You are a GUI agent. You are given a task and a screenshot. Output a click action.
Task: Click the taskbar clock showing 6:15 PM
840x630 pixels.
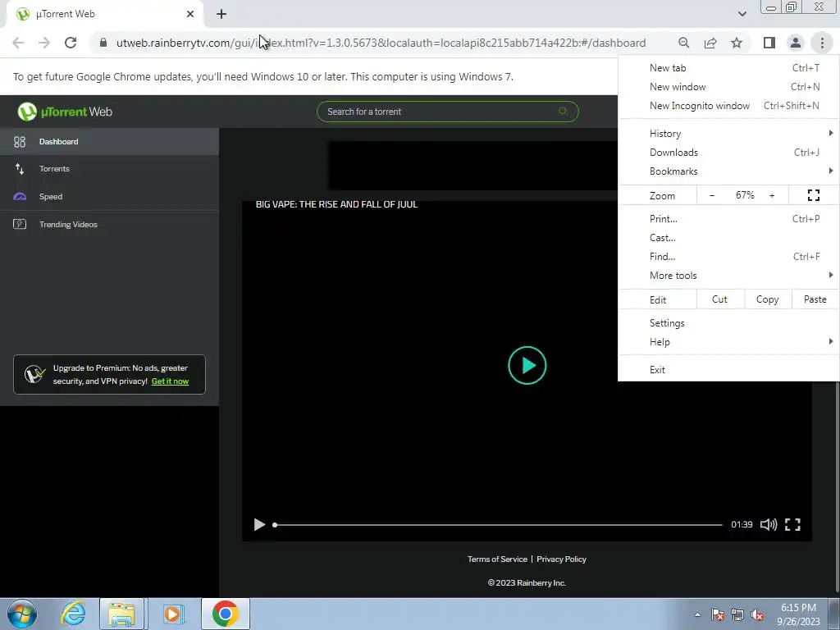click(798, 614)
